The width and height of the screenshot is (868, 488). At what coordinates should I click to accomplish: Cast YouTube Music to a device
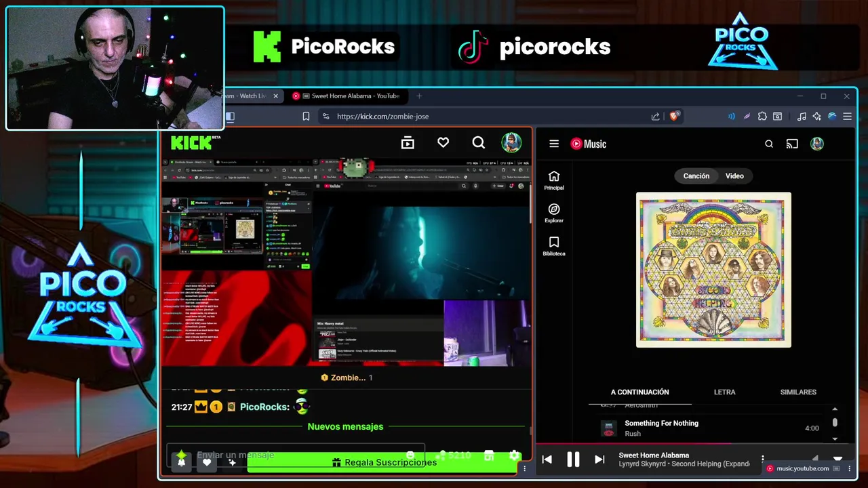[792, 144]
